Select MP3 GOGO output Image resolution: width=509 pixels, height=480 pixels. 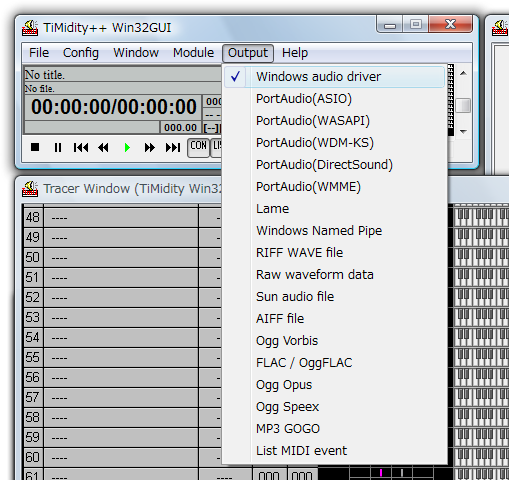(x=334, y=429)
